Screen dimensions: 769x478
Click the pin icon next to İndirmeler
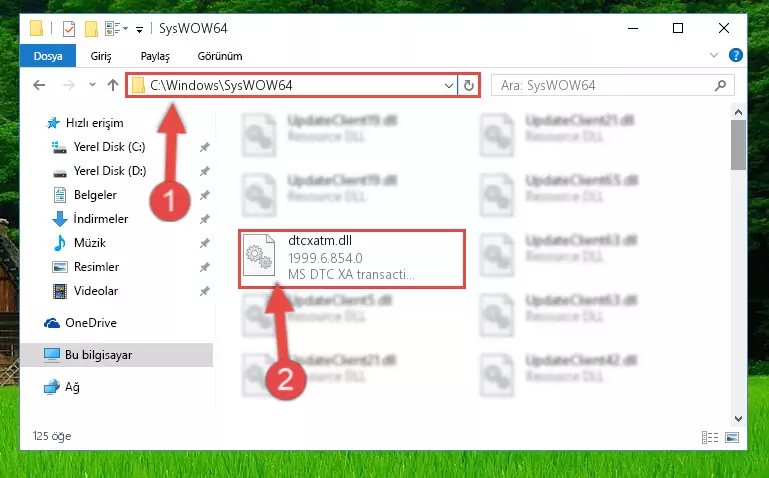pyautogui.click(x=205, y=219)
